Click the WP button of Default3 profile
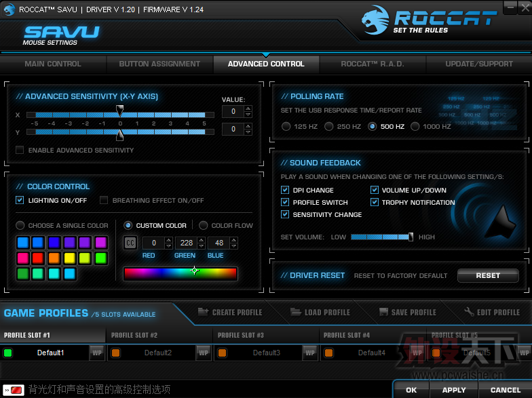Viewport: 532px width, 398px height. [310, 353]
